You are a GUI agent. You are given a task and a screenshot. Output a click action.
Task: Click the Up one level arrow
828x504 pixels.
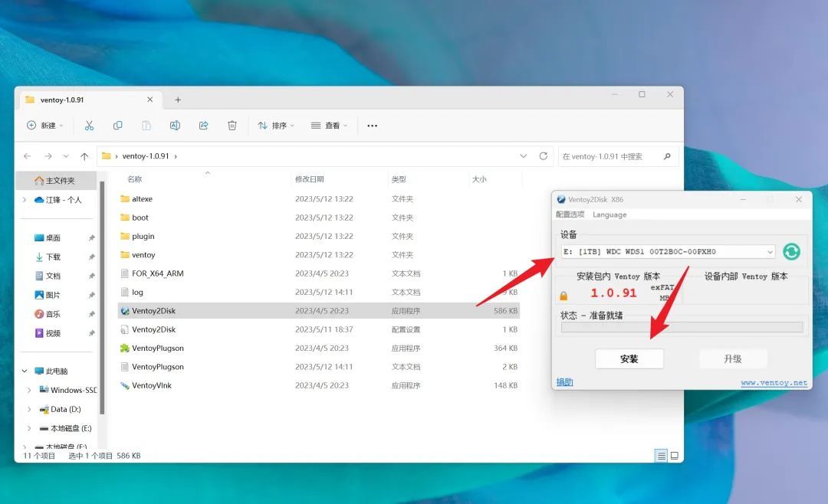(84, 156)
